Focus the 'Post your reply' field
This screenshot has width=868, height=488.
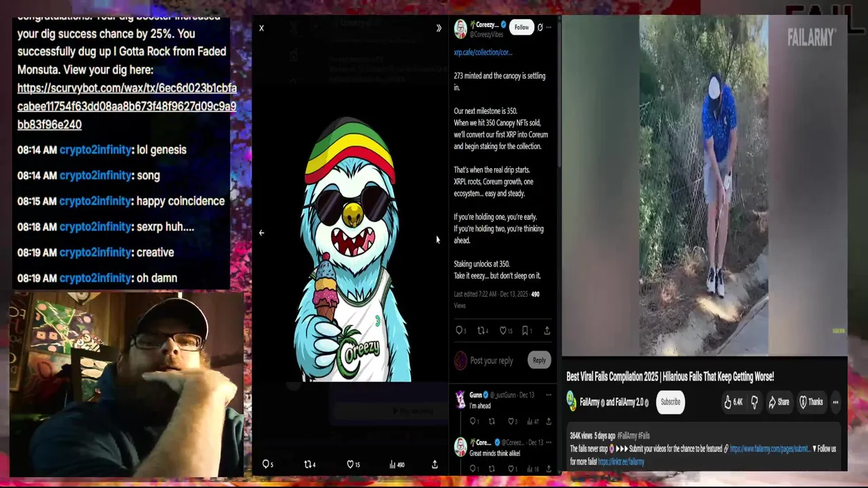coord(492,361)
